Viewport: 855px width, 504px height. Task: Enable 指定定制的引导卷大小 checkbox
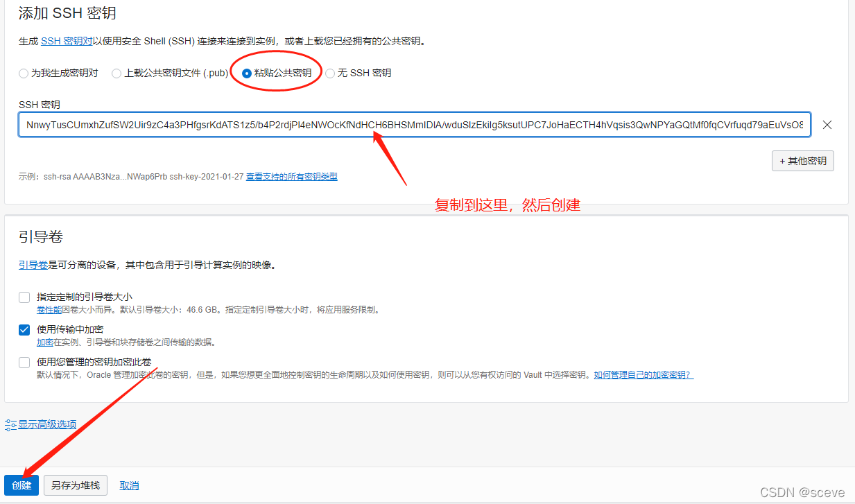pos(24,297)
